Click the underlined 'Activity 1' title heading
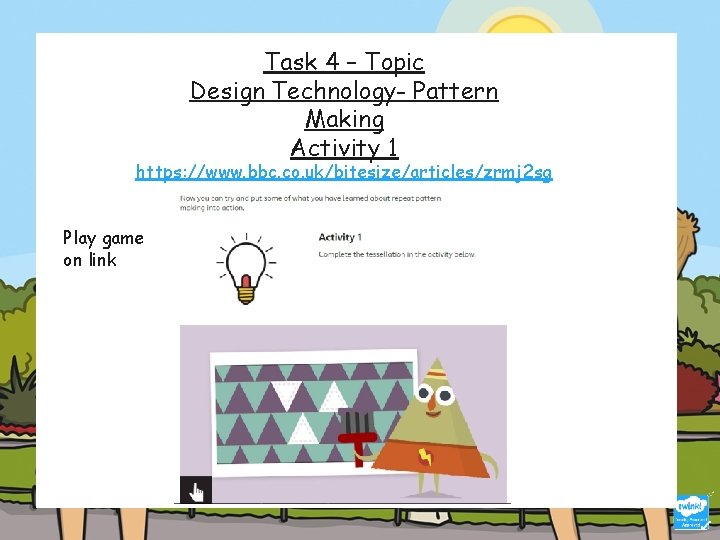 (x=344, y=148)
